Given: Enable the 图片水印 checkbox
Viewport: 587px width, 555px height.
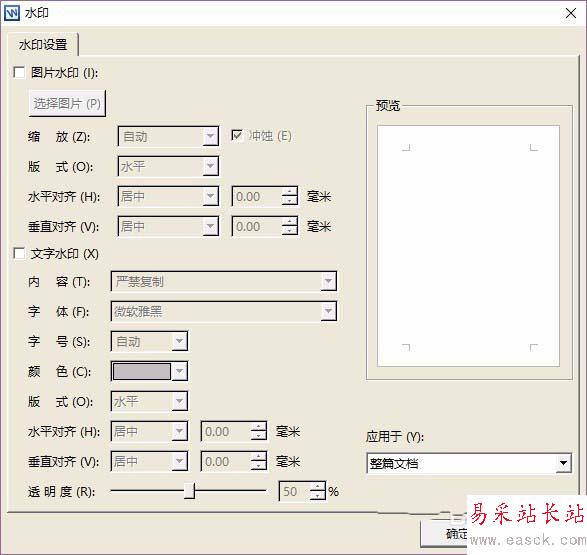Looking at the screenshot, I should pos(19,72).
